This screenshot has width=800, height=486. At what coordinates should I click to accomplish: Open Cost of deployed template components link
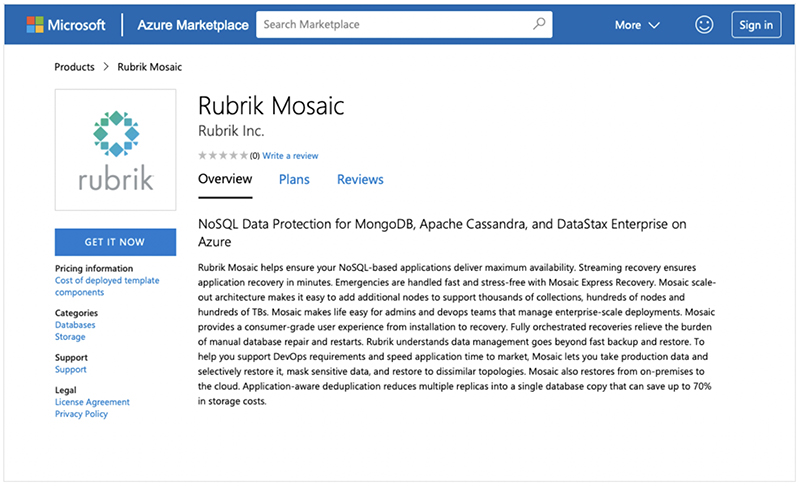pos(107,286)
